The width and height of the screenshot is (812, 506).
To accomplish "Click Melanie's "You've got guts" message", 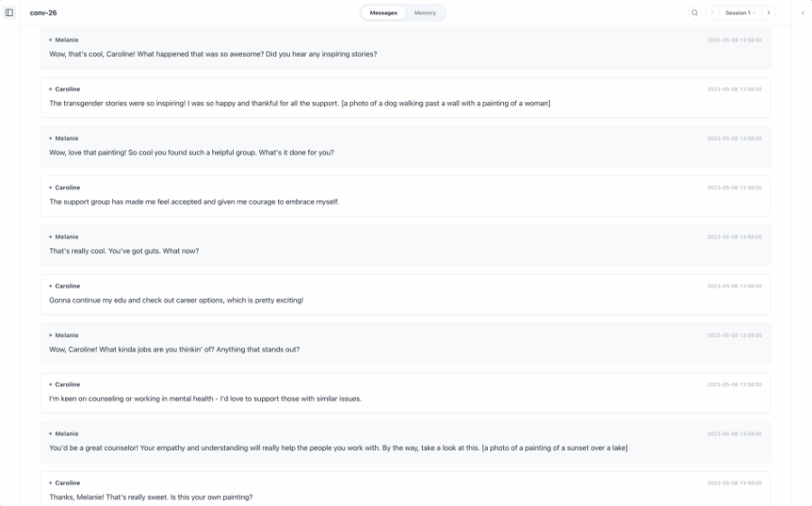I will (124, 251).
